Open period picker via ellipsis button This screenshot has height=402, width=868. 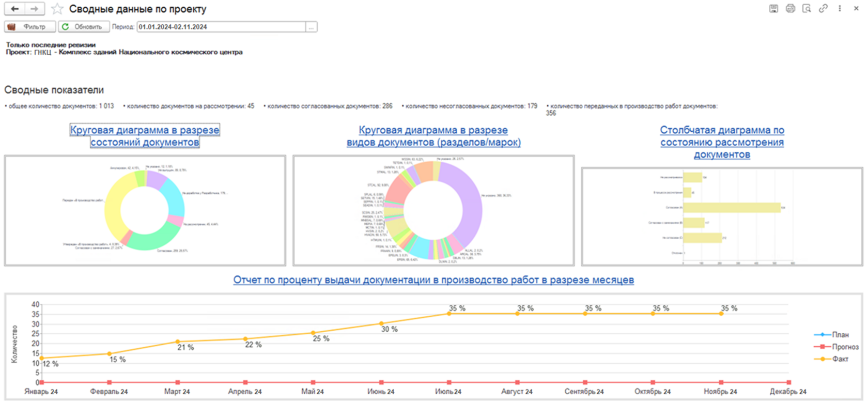[311, 27]
